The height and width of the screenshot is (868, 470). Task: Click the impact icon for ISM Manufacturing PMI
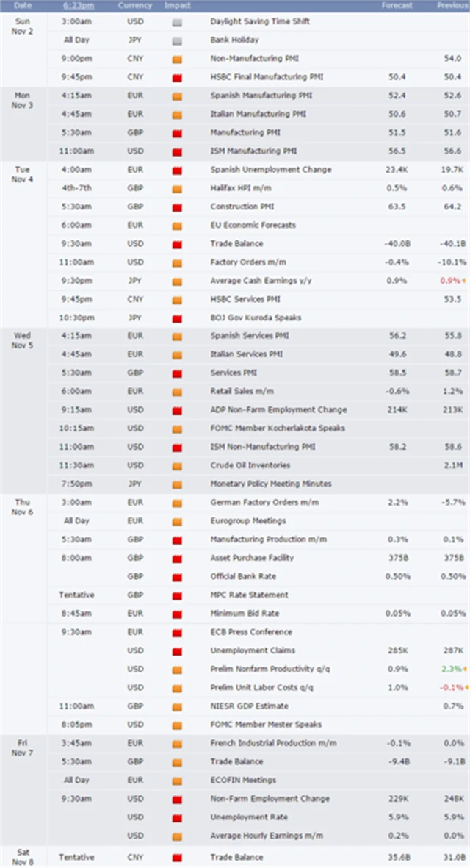tap(176, 151)
